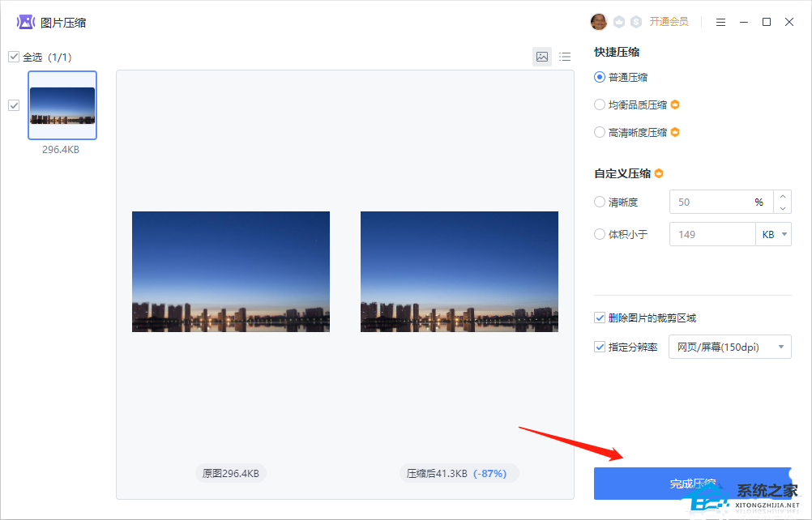Click the 完成压缩 button
Image resolution: width=812 pixels, height=520 pixels.
[692, 484]
